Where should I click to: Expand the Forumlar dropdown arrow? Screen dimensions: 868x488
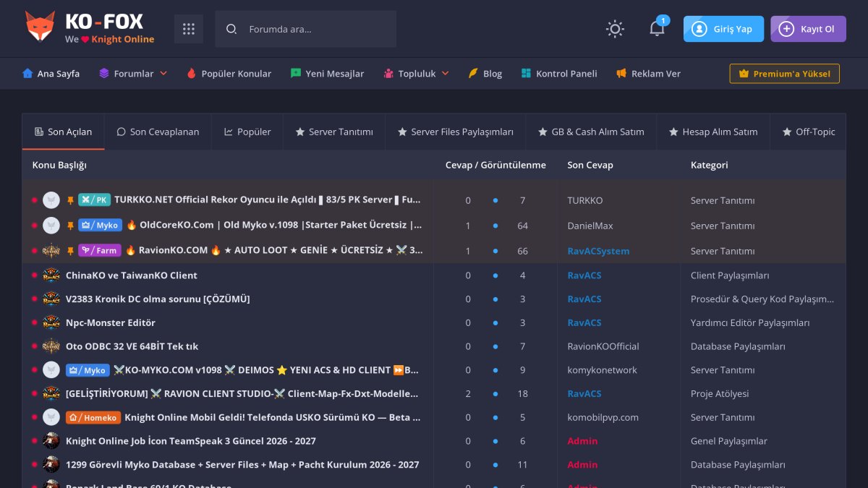click(163, 74)
